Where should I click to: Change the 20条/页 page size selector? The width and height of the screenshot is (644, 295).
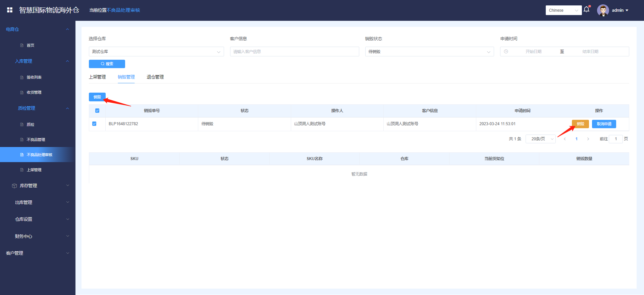tap(540, 139)
